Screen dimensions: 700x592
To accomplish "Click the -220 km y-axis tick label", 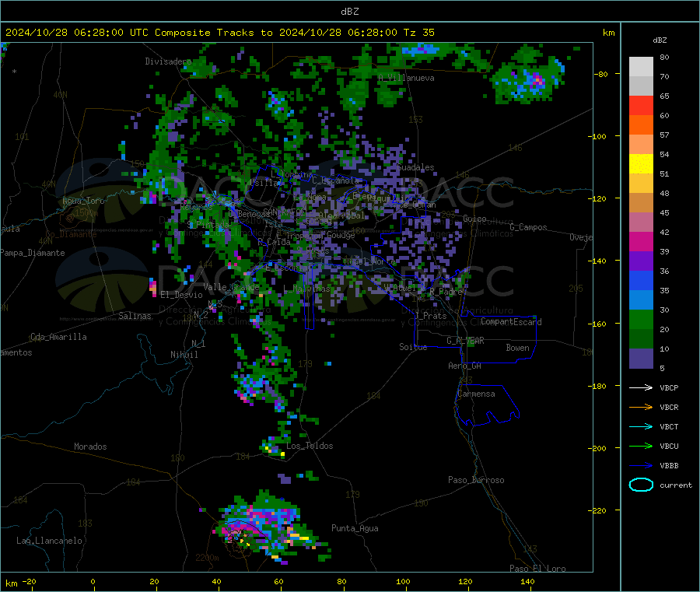I will click(x=599, y=510).
